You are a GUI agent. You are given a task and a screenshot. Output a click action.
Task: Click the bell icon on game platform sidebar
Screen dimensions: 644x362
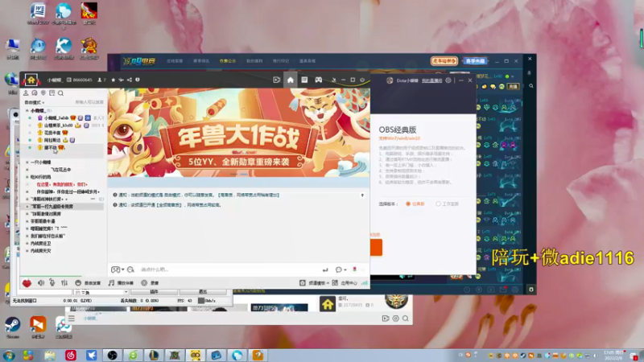530,72
